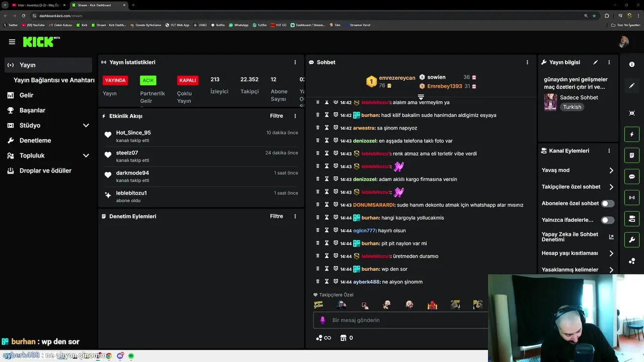Reload the page with the browser refresh button
The width and height of the screenshot is (644, 362).
(x=23, y=16)
